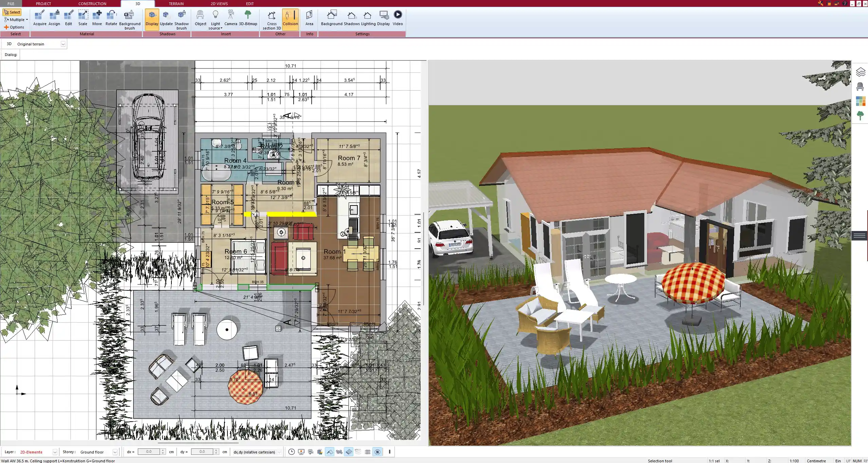868x463 pixels.
Task: Click the Select button in the ribbon
Action: pyautogui.click(x=13, y=12)
